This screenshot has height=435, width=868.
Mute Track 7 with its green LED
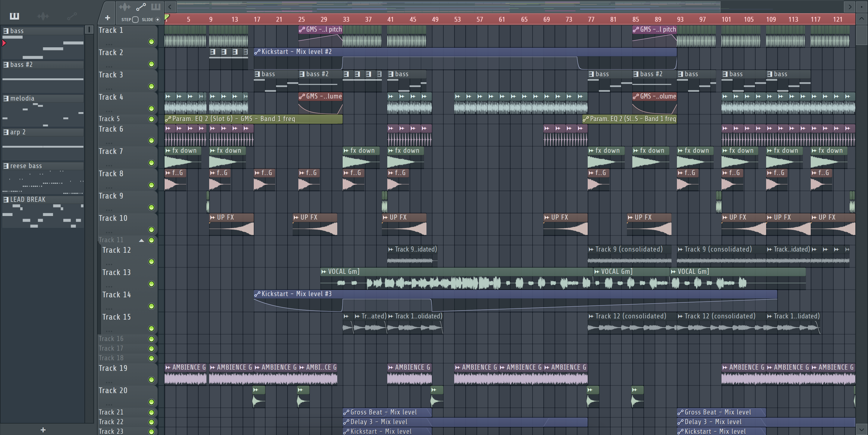pyautogui.click(x=152, y=163)
